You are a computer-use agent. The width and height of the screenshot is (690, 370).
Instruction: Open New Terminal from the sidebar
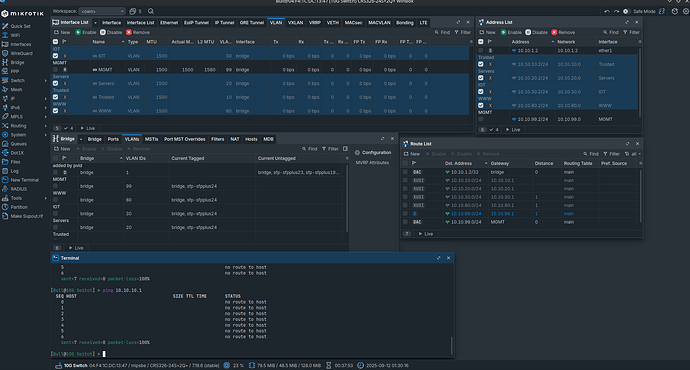click(x=21, y=180)
